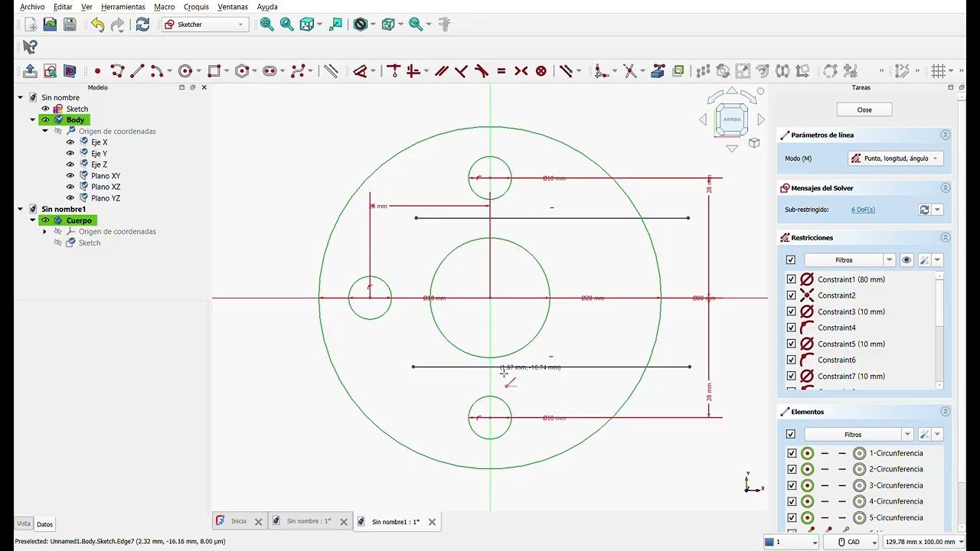Fit all content in the view
This screenshot has height=551, width=980.
pyautogui.click(x=266, y=24)
